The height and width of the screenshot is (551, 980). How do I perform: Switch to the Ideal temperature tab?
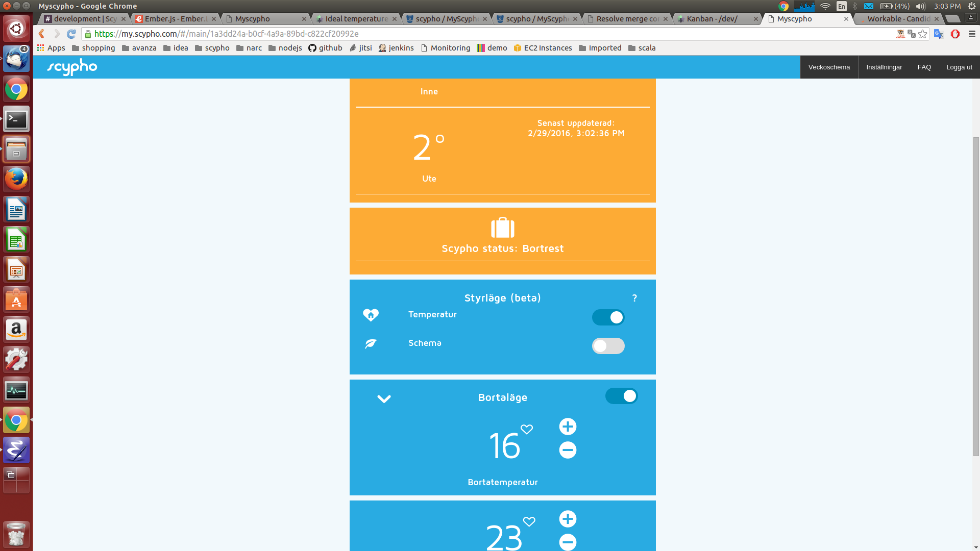(x=356, y=19)
